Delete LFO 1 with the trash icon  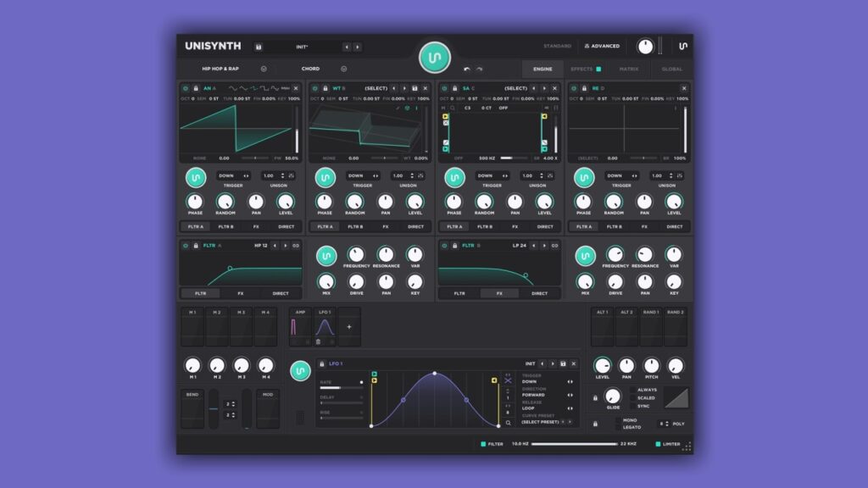point(319,342)
